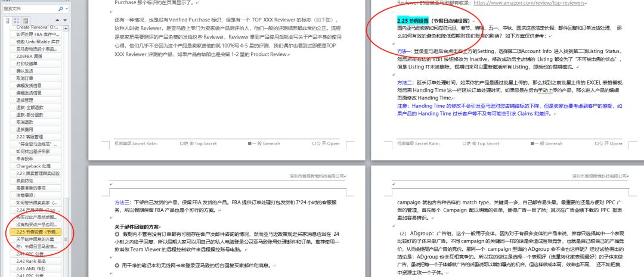This screenshot has width=644, height=277.
Task: Click the 2.25 节假设置 title in document
Action: tap(413, 20)
